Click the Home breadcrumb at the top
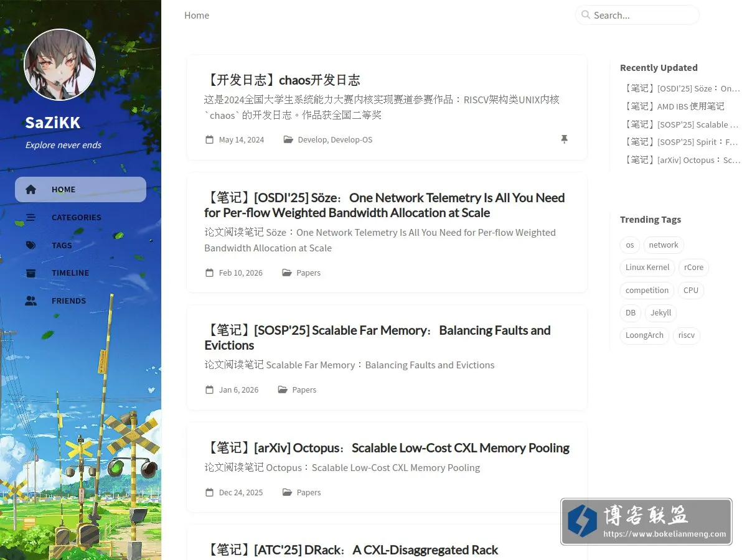Viewport: 747px width, 560px height. (x=197, y=16)
